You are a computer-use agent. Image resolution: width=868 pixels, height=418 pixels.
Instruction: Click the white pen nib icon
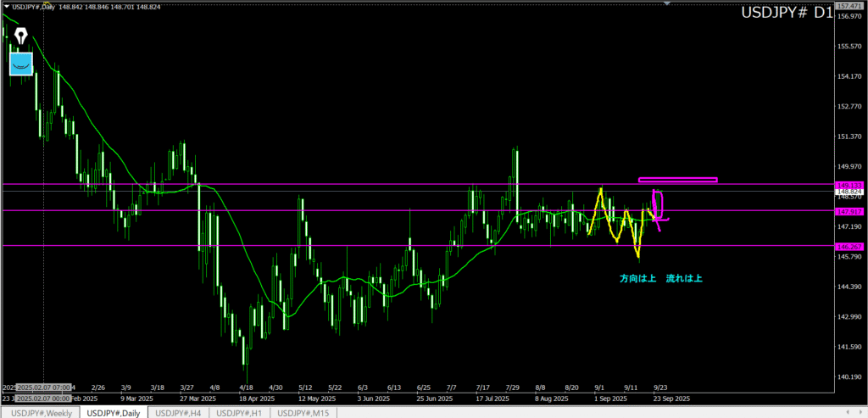tap(20, 37)
